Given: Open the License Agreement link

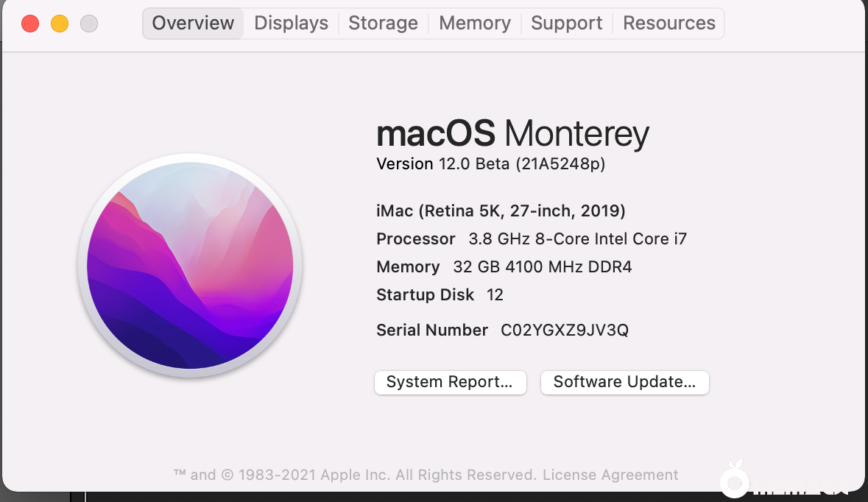Looking at the screenshot, I should (x=610, y=475).
